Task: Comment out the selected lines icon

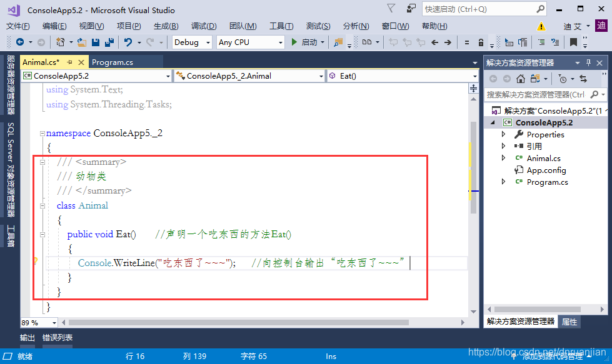Action: 541,42
